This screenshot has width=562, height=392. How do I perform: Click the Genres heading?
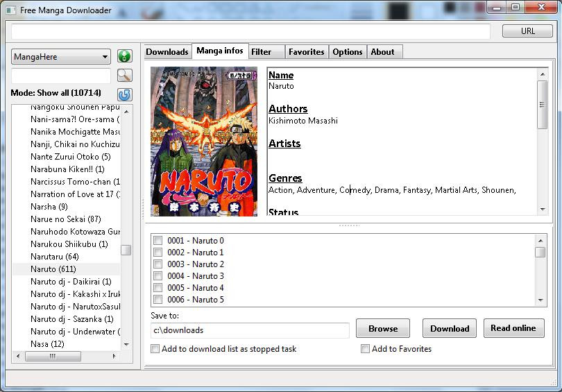point(285,178)
